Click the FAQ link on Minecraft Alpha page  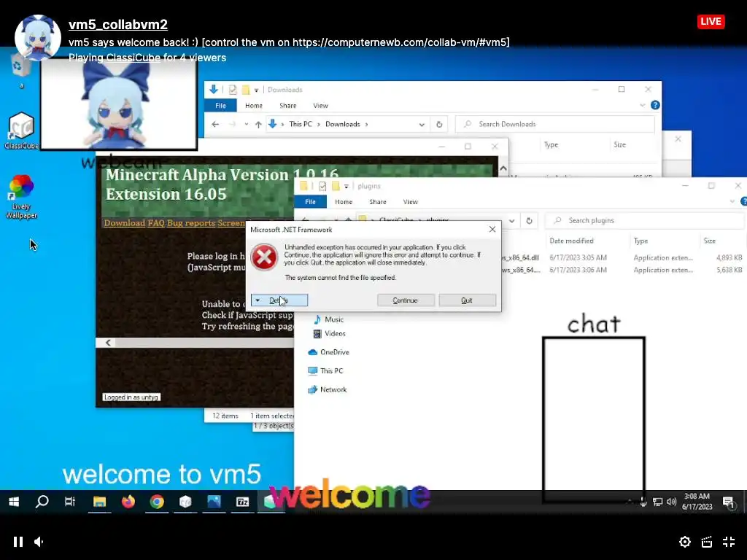pyautogui.click(x=156, y=223)
